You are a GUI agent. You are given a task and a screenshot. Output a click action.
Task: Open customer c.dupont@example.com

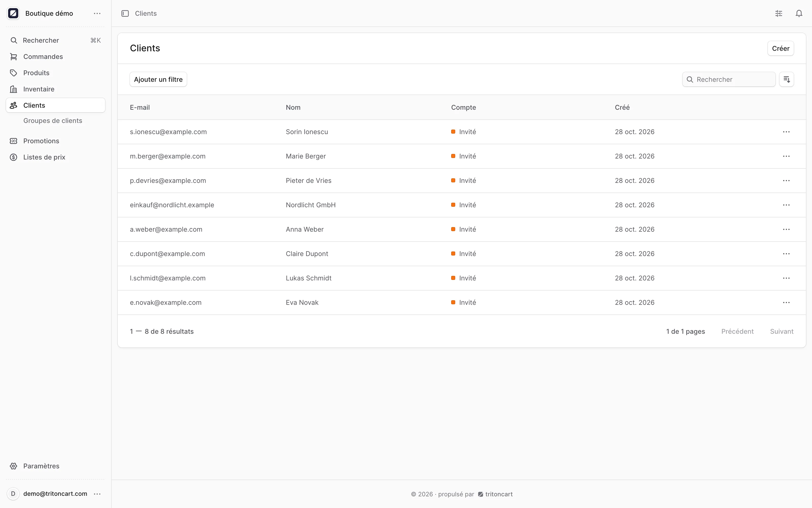click(167, 254)
